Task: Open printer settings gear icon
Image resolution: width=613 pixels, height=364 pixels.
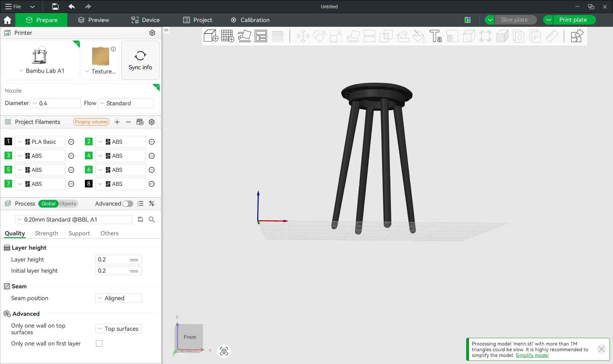Action: pos(152,33)
